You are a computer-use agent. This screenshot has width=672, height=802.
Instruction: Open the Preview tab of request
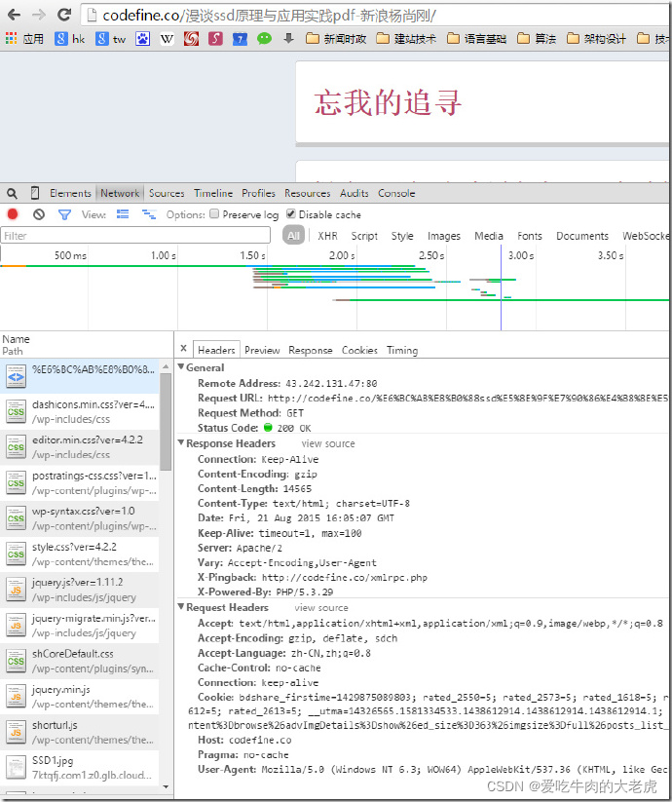[262, 351]
